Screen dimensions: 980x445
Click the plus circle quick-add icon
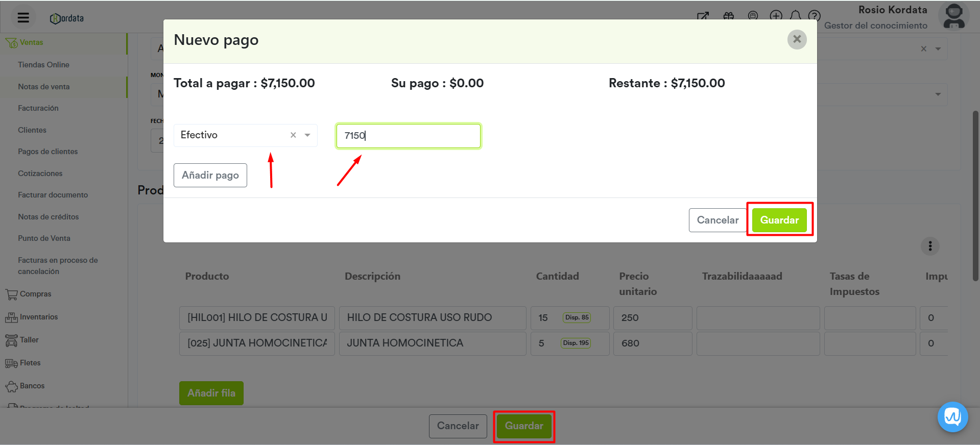tap(776, 16)
